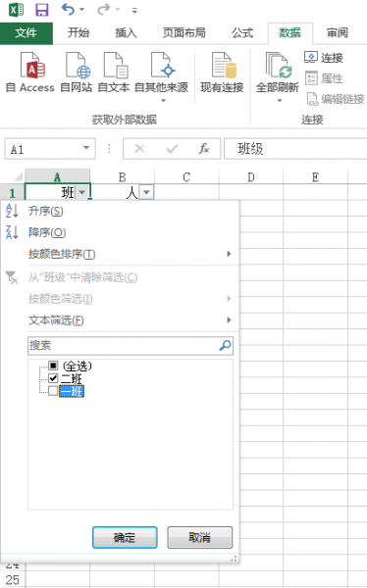
Task: Import data with 自文本
Action: coord(114,73)
